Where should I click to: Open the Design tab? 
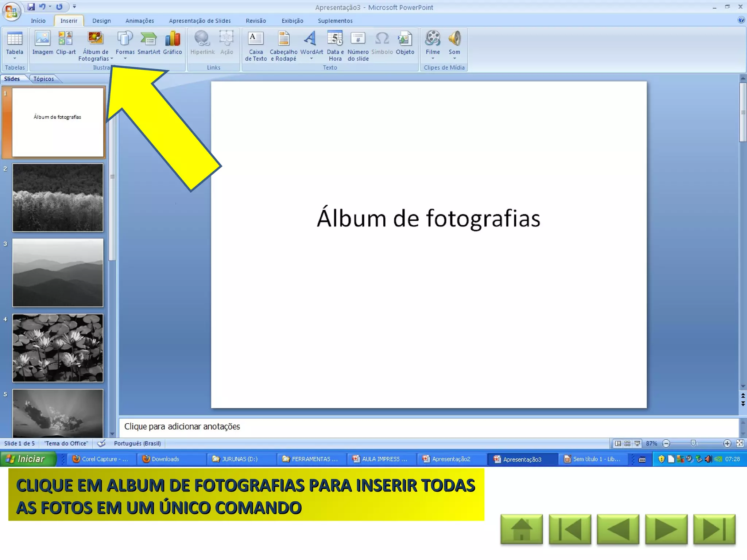point(101,21)
